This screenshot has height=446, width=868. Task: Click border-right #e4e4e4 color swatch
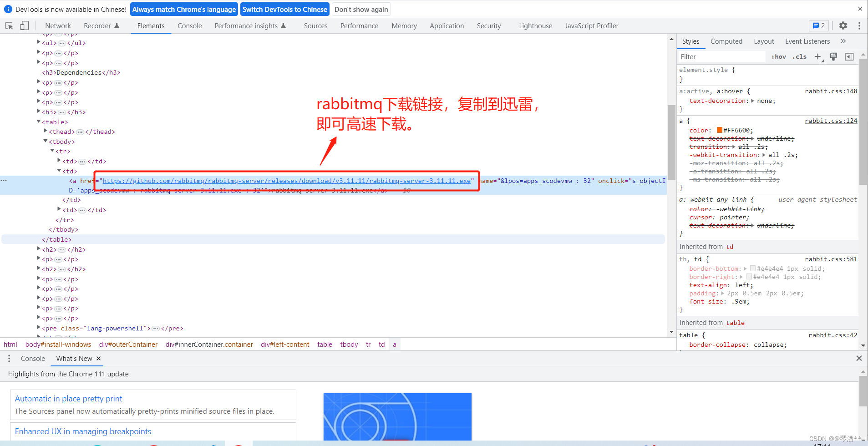[x=749, y=277]
